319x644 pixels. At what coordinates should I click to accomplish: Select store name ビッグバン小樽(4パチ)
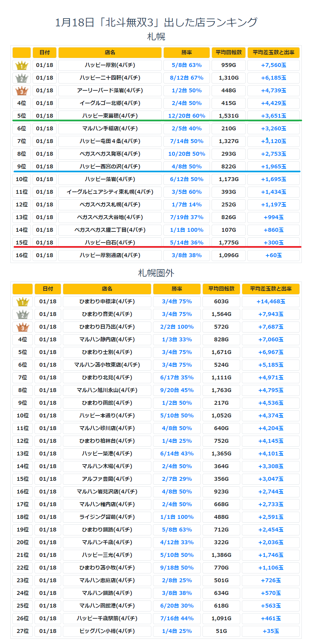(107, 631)
